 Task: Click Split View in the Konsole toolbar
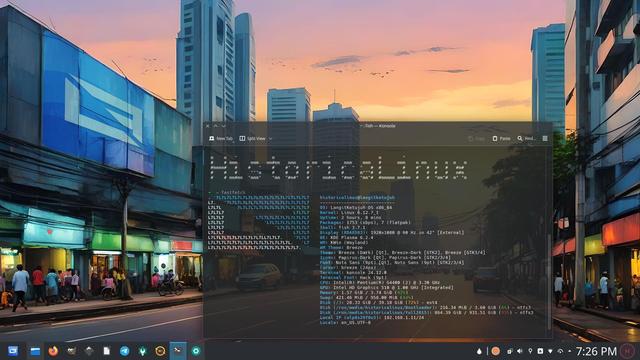[253, 139]
